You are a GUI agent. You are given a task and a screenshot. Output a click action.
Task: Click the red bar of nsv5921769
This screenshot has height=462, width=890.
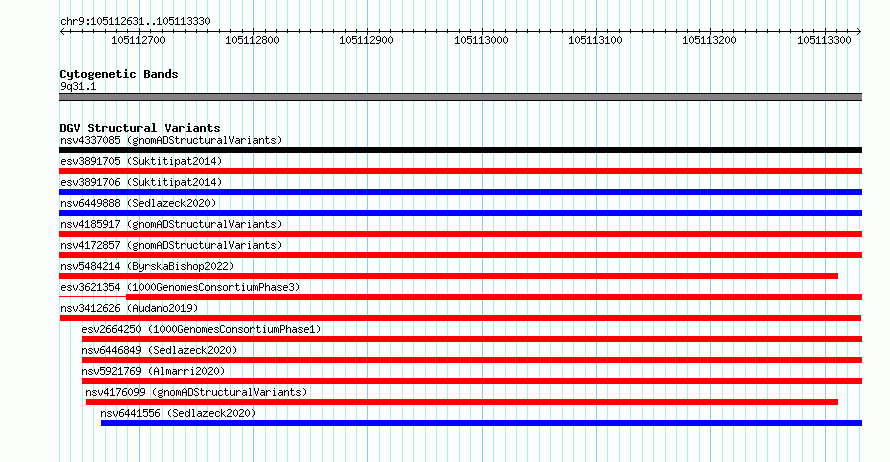(x=472, y=381)
